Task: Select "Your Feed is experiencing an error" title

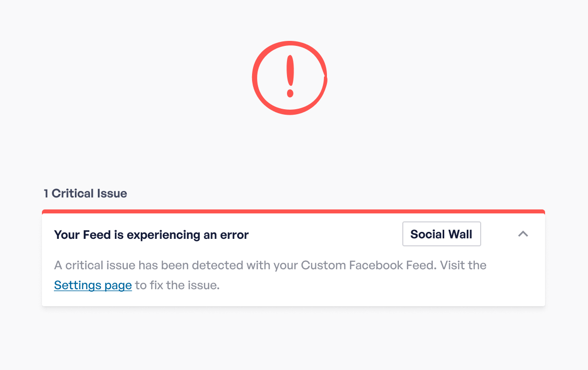Action: click(x=151, y=234)
